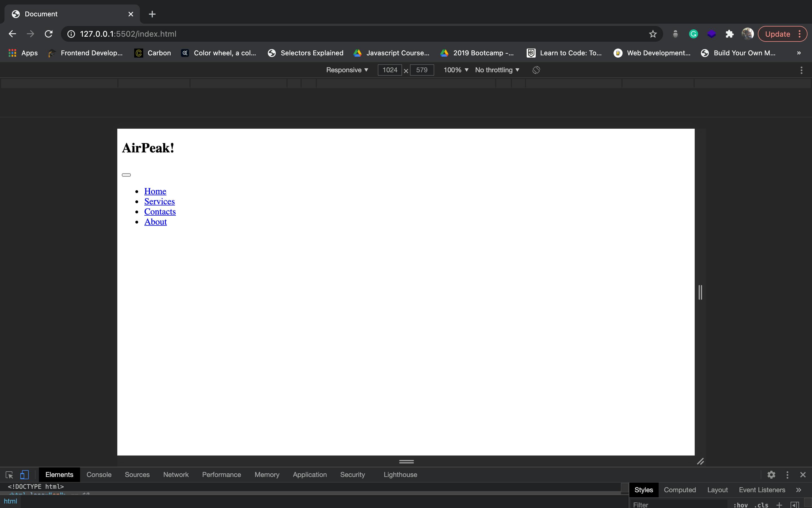Switch to the Lighthouse tab
Viewport: 812px width, 508px height.
click(400, 475)
